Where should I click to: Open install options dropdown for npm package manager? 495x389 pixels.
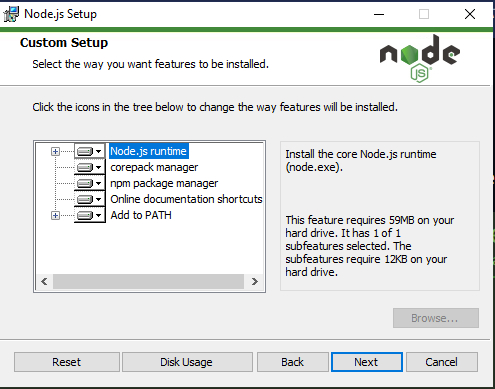89,183
